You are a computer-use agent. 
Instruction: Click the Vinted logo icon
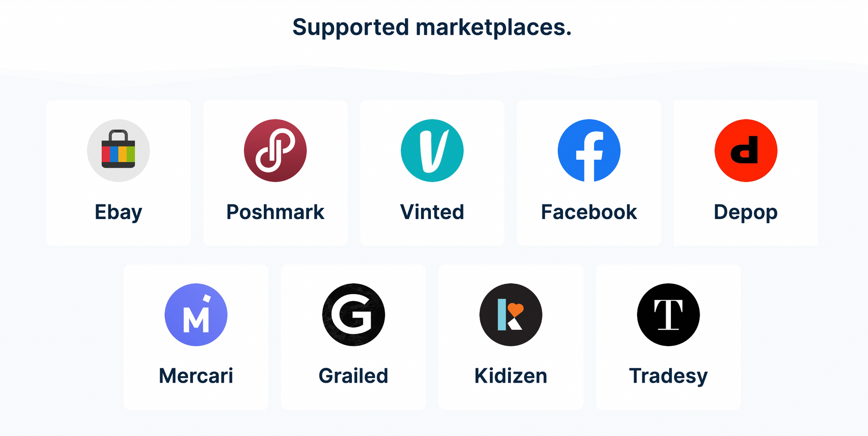tap(432, 150)
